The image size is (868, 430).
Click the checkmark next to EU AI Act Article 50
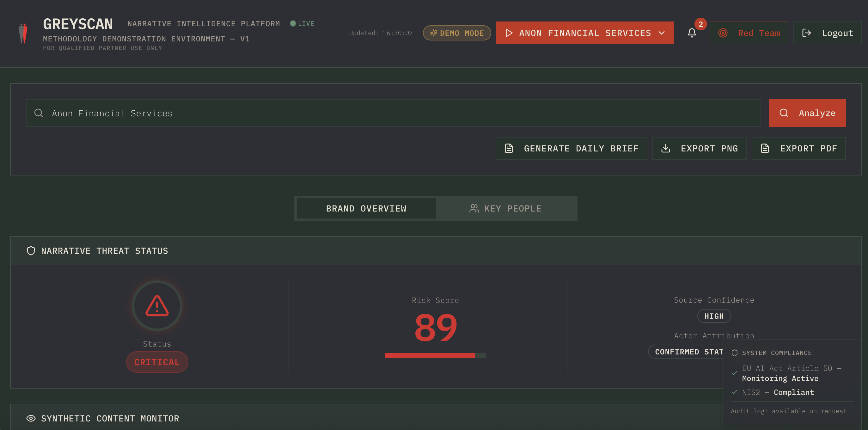click(735, 373)
